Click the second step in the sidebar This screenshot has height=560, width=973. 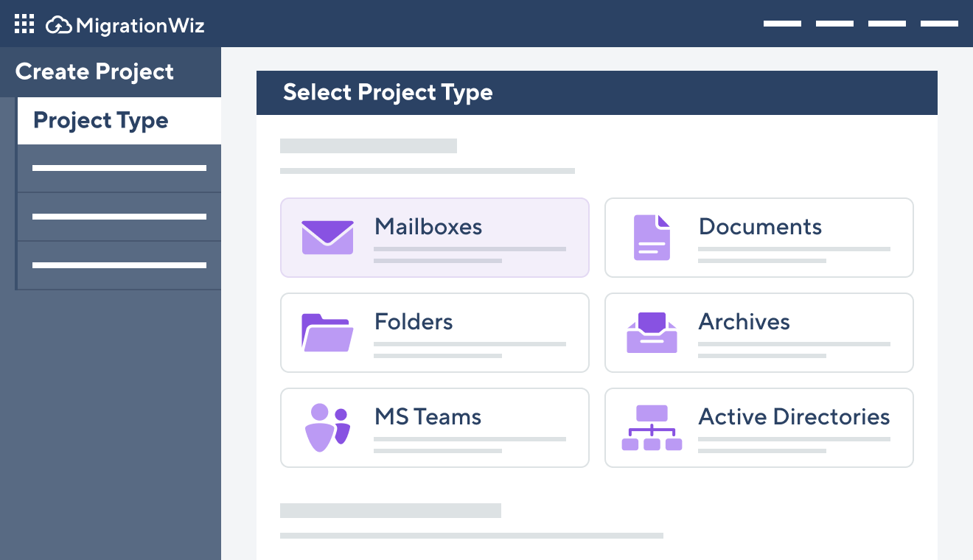tap(118, 168)
